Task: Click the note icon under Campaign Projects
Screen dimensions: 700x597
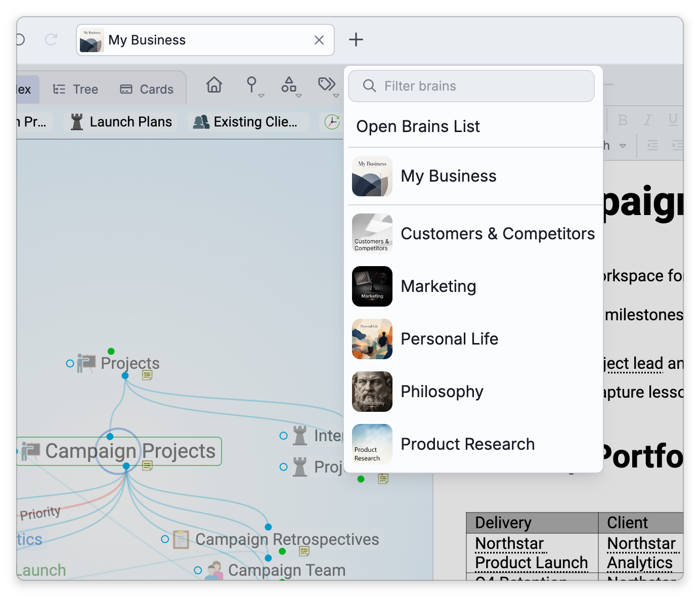Action: pos(147,465)
